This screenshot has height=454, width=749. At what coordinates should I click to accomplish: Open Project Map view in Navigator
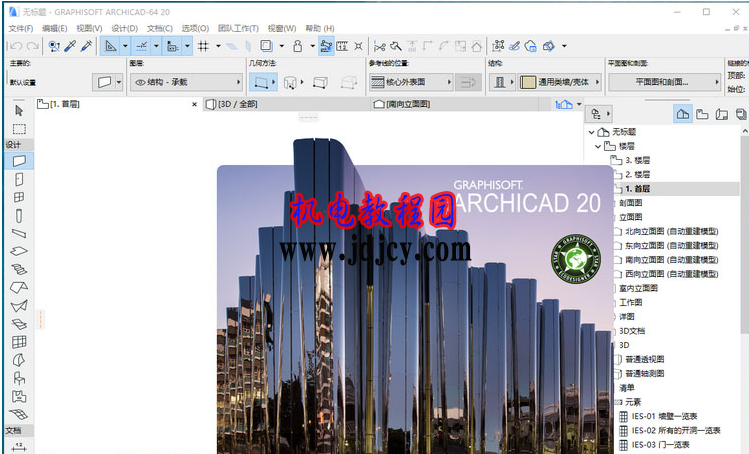[683, 114]
